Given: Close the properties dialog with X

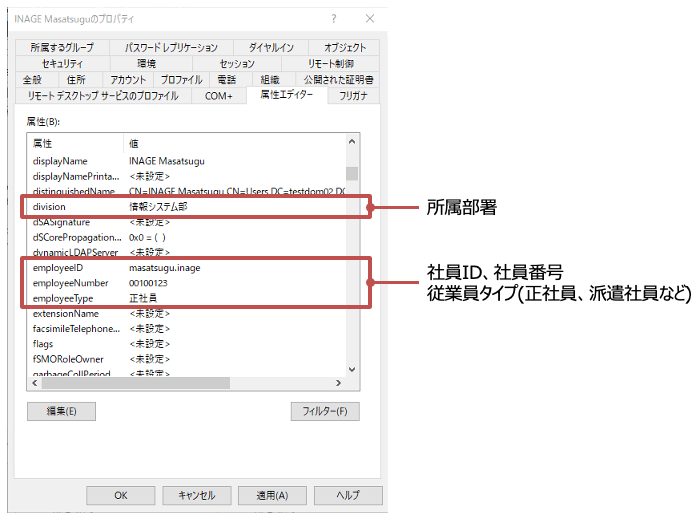Looking at the screenshot, I should coord(370,18).
